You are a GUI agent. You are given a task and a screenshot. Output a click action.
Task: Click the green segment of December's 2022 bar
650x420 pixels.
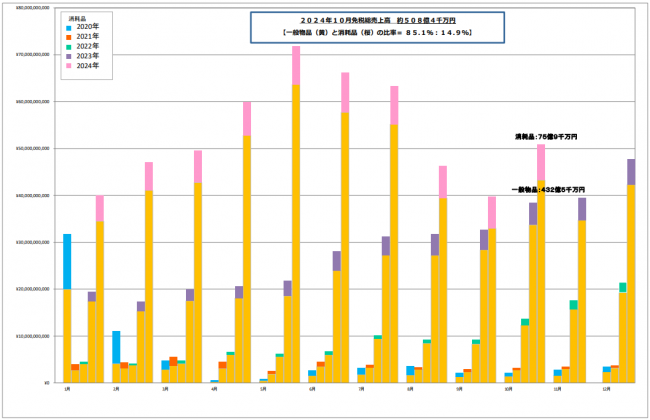pyautogui.click(x=623, y=287)
